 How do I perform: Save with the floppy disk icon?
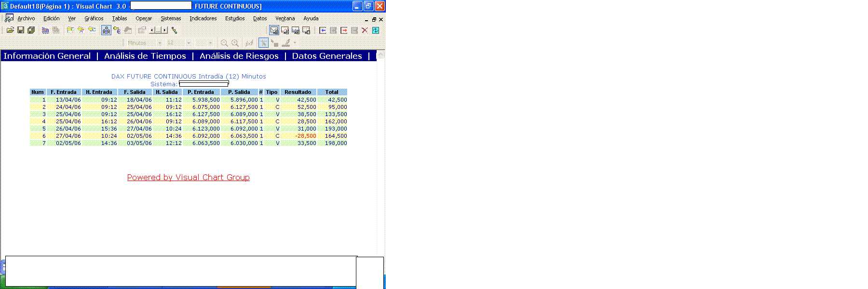tap(21, 30)
